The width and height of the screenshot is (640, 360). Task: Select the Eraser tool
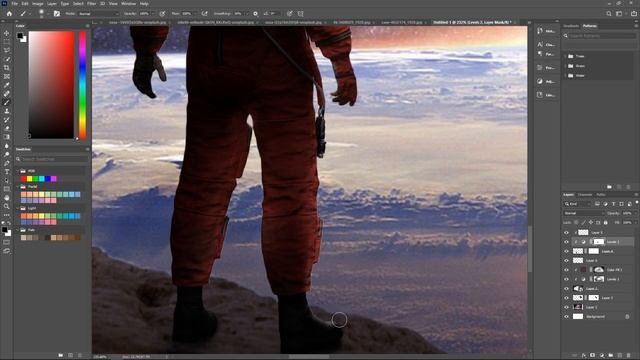tap(7, 128)
